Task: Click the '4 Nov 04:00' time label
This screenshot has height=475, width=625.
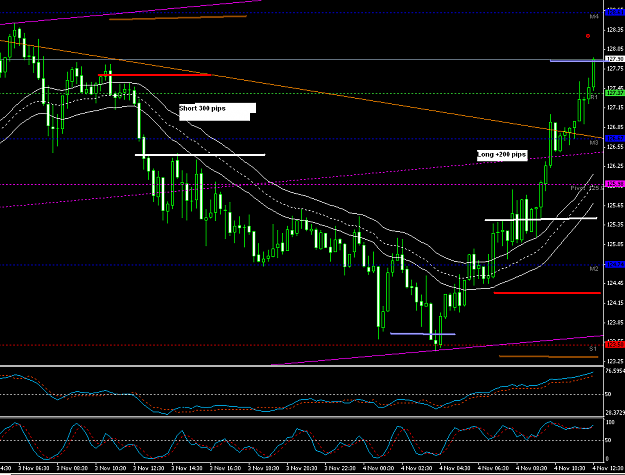Action: point(455,468)
